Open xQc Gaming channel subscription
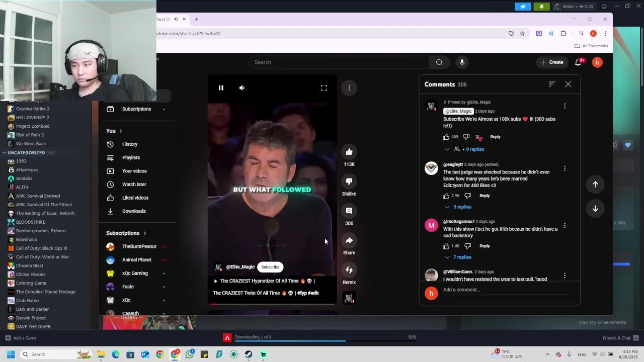 click(x=135, y=274)
